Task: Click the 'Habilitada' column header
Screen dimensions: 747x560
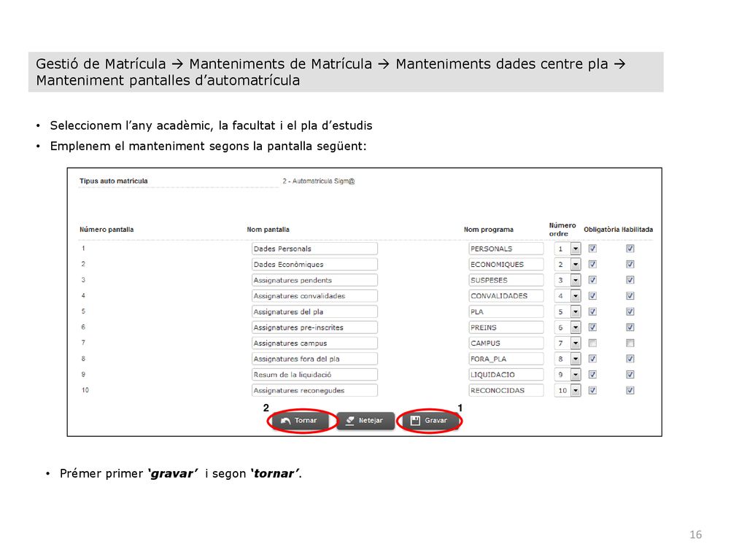Action: 638,230
